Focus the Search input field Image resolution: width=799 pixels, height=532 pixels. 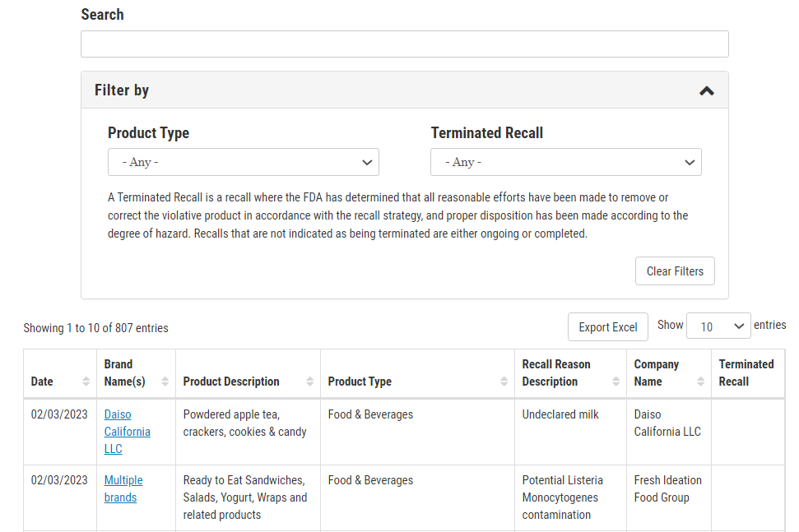(405, 44)
